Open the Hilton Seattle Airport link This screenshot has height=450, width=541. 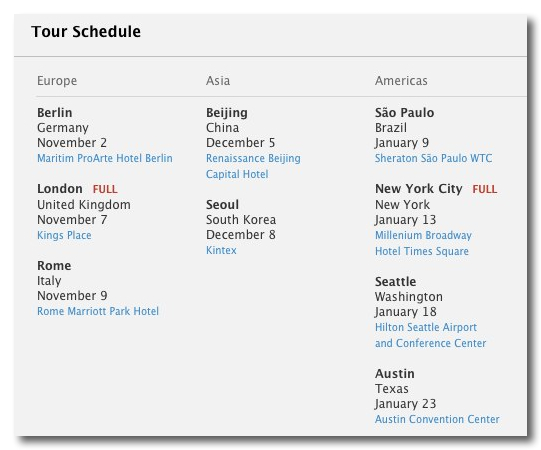431,335
